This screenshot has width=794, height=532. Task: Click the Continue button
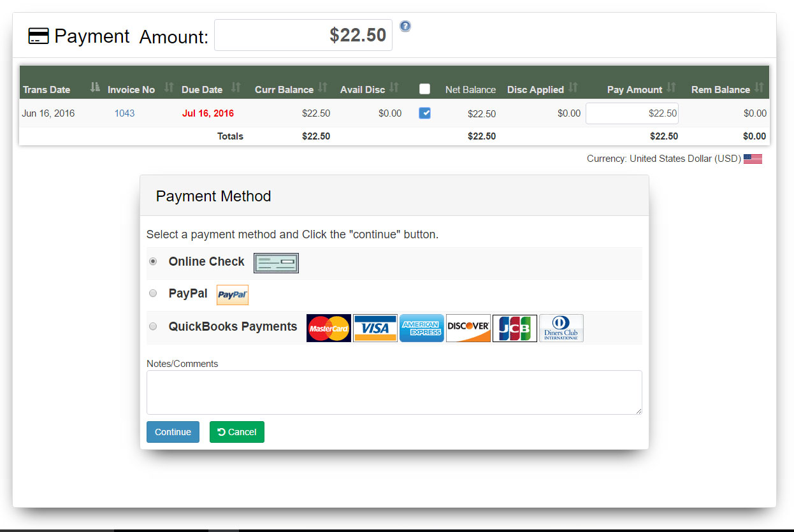173,431
